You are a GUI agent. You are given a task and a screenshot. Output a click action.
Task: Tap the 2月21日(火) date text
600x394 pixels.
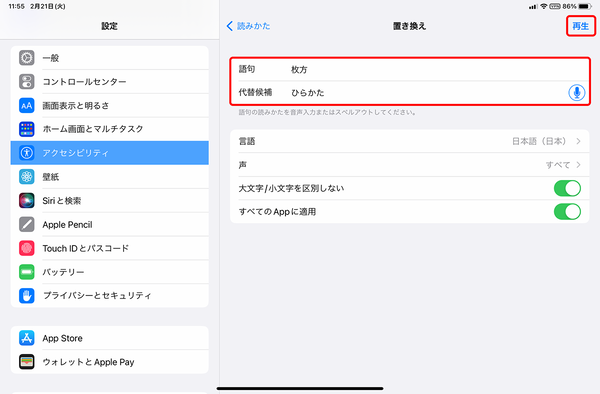coord(48,7)
